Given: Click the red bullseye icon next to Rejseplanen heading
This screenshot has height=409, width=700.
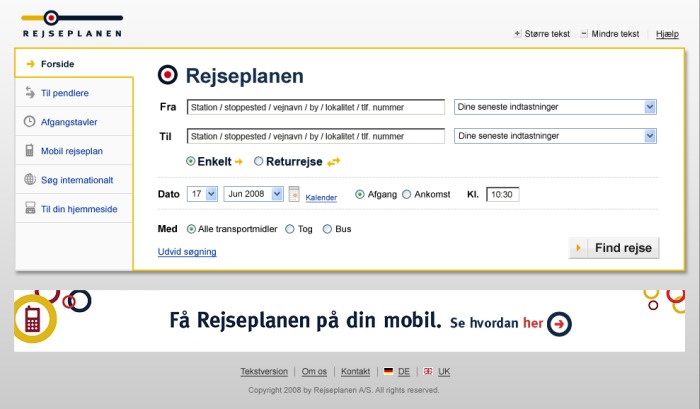Looking at the screenshot, I should [x=168, y=75].
